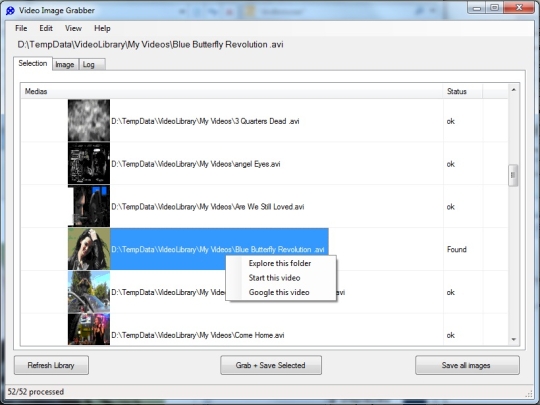
Task: Click the vertical scrollbar thumb
Action: point(513,175)
